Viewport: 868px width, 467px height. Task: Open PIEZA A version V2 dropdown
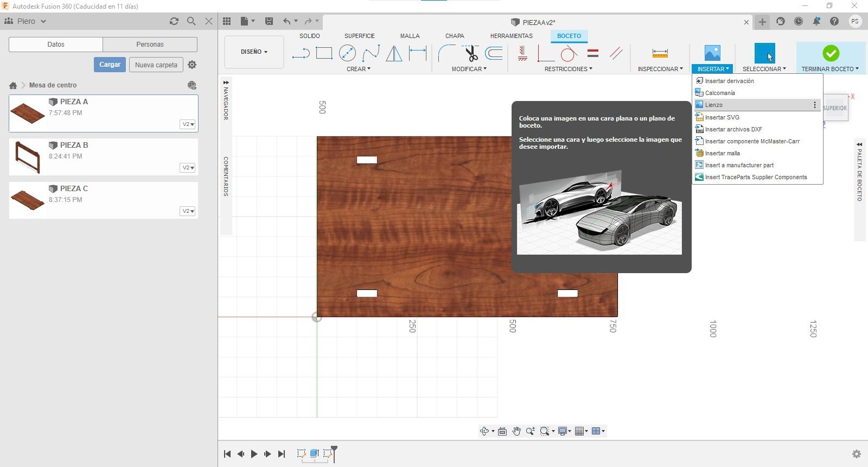pos(188,124)
